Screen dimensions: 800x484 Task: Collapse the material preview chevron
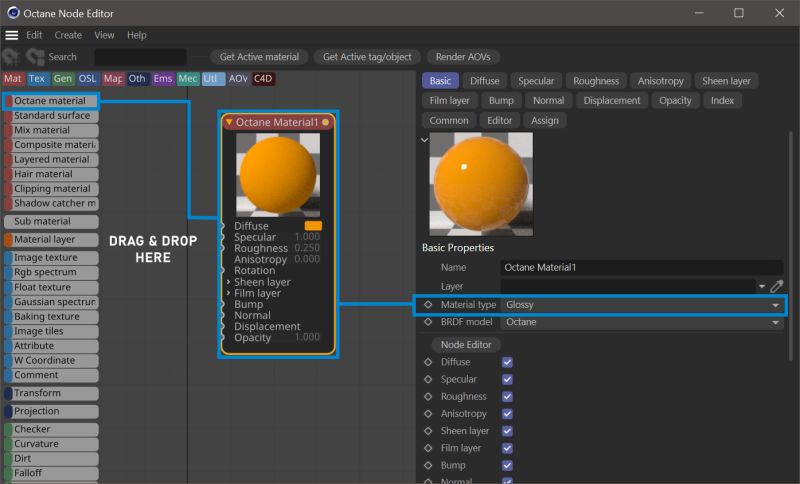(424, 140)
